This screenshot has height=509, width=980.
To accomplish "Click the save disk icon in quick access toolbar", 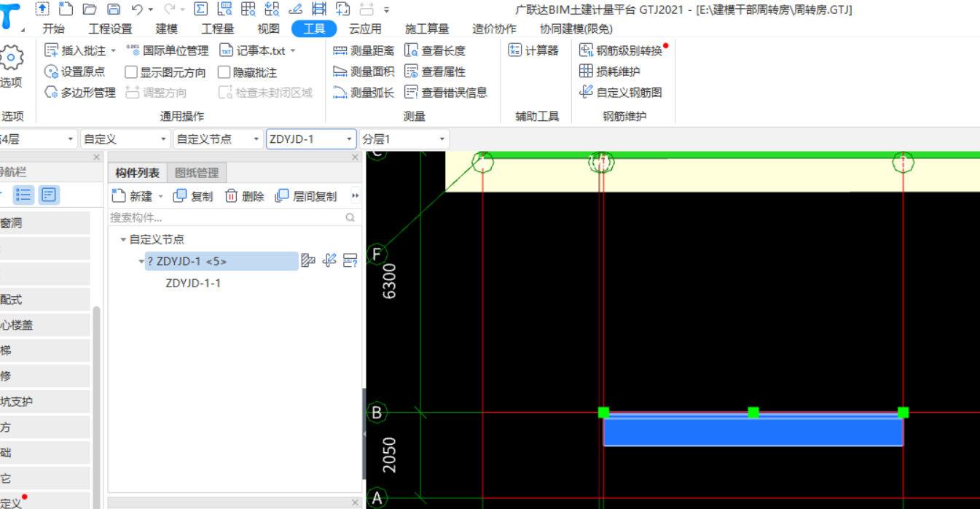I will tap(114, 9).
